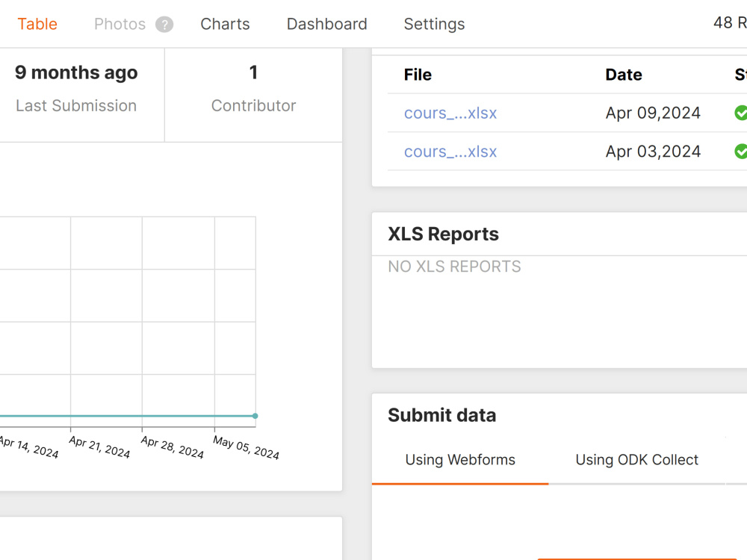747x560 pixels.
Task: Click the Photos help question-mark icon
Action: [164, 25]
